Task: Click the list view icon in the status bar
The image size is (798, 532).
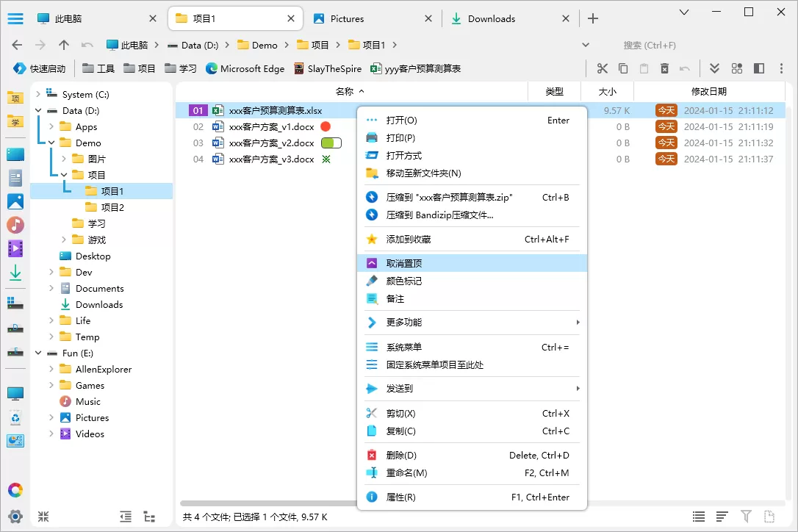Action: [x=697, y=517]
